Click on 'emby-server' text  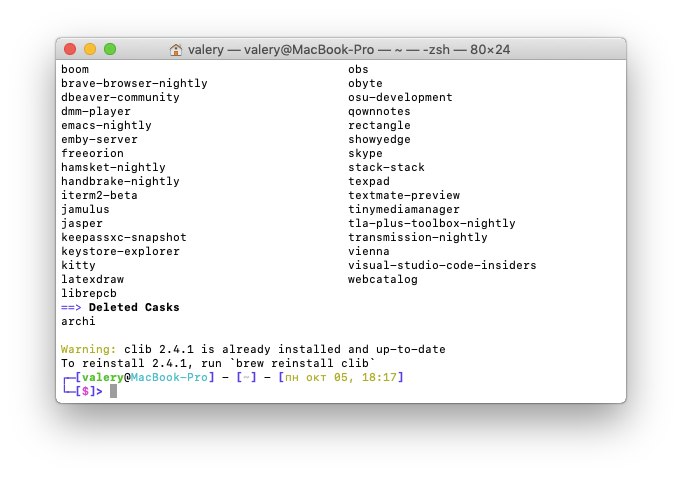coord(99,140)
